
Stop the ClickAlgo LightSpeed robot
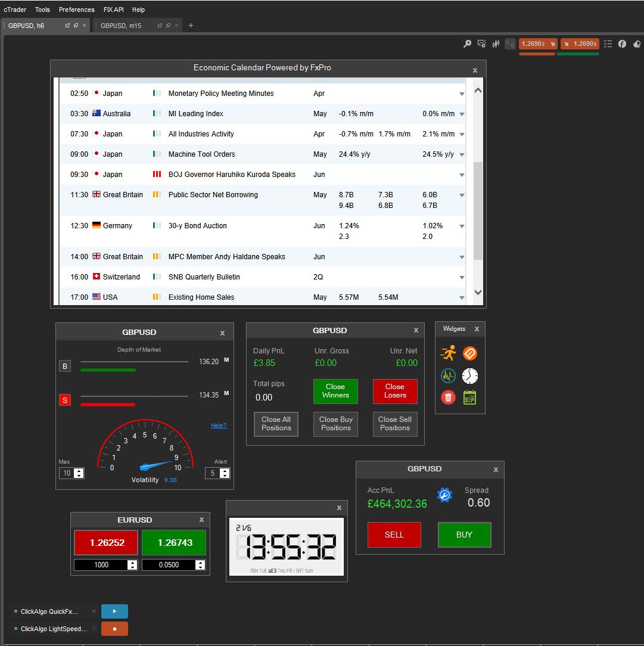[114, 629]
